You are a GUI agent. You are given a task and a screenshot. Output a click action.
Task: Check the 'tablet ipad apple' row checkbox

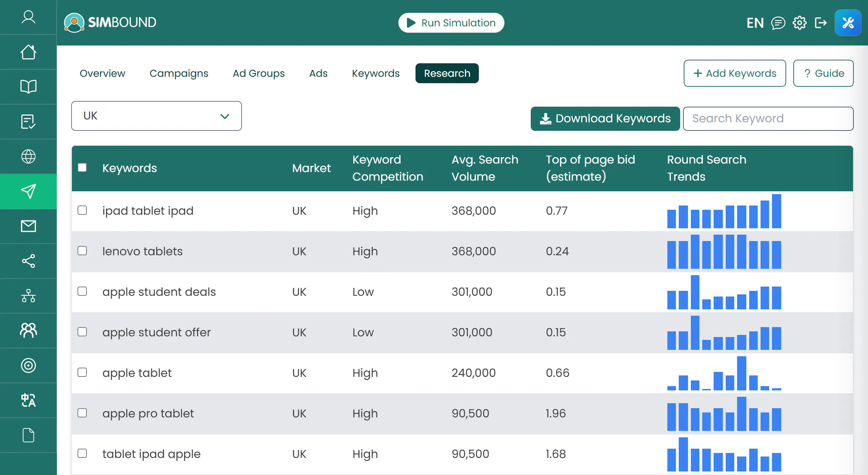pos(82,453)
